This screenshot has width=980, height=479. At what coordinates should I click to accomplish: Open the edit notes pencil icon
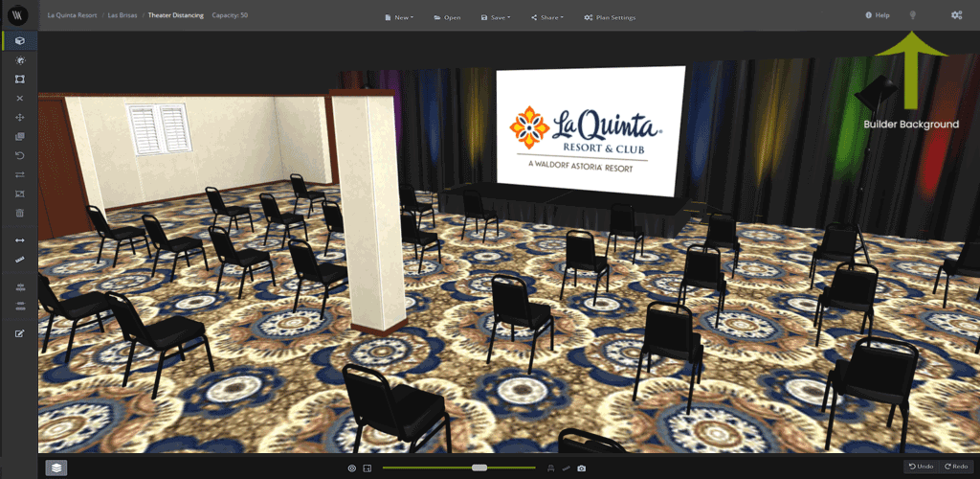click(x=20, y=333)
